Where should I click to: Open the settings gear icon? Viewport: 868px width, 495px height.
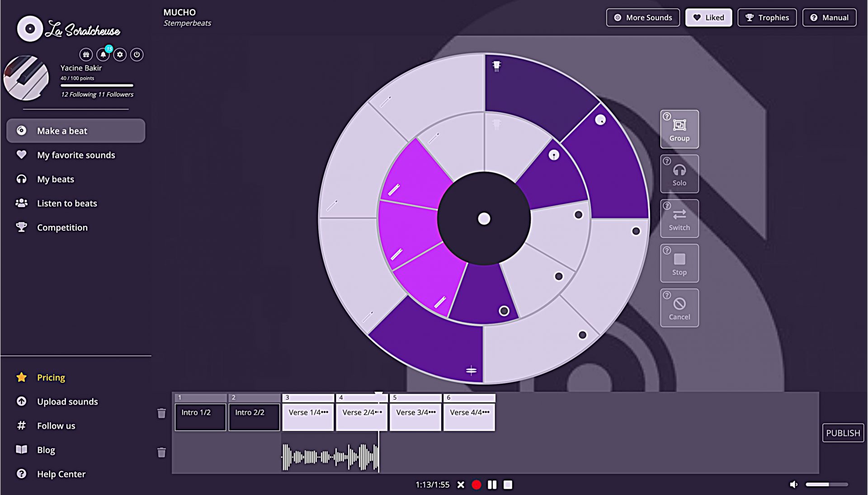pos(120,54)
